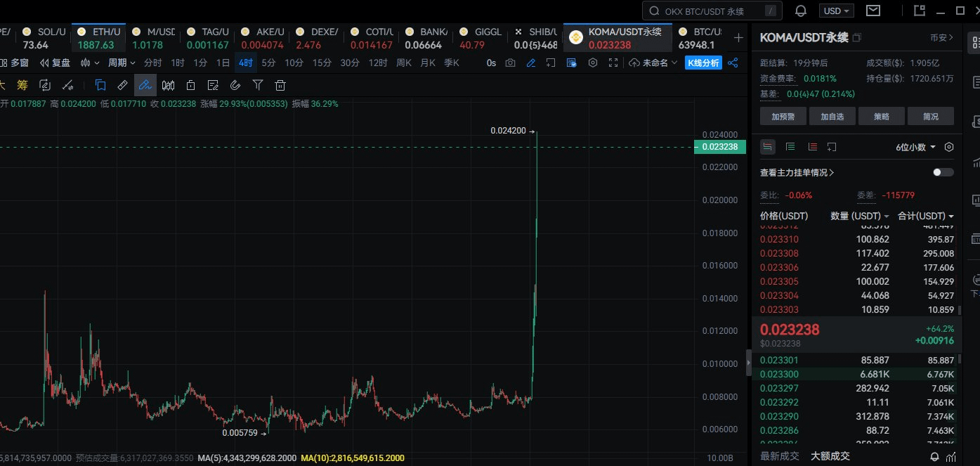This screenshot has height=466, width=980.
Task: Click the blue template save icon in chart toolbar
Action: tap(572, 63)
